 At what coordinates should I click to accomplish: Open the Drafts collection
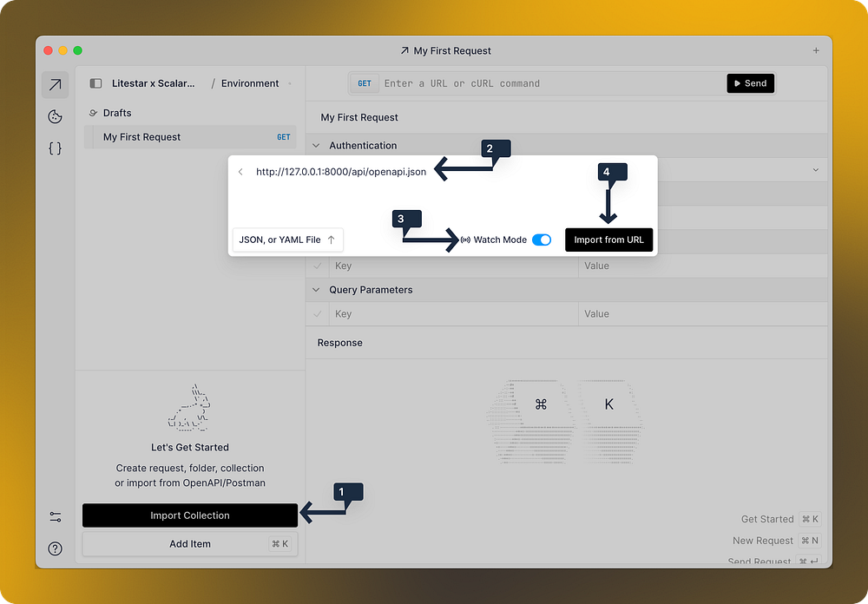coord(117,113)
